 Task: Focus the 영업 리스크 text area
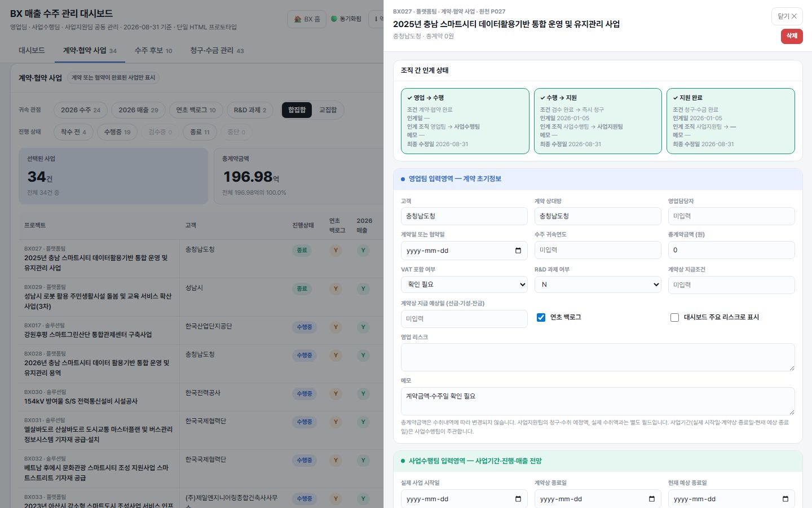pos(598,357)
